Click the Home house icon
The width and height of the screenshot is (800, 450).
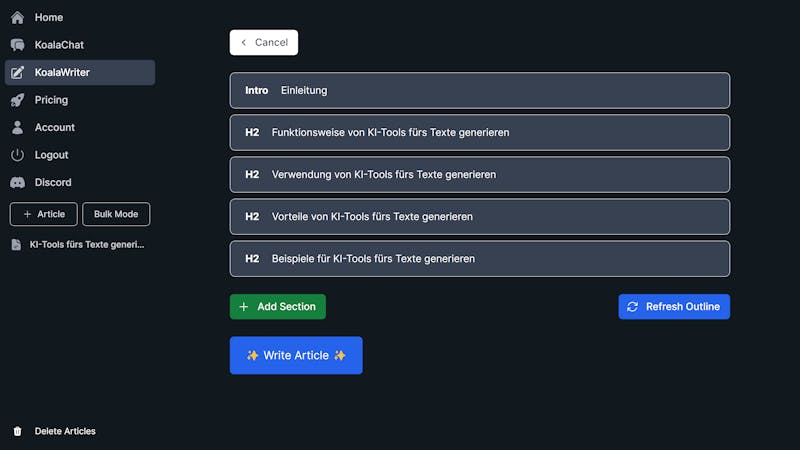17,18
